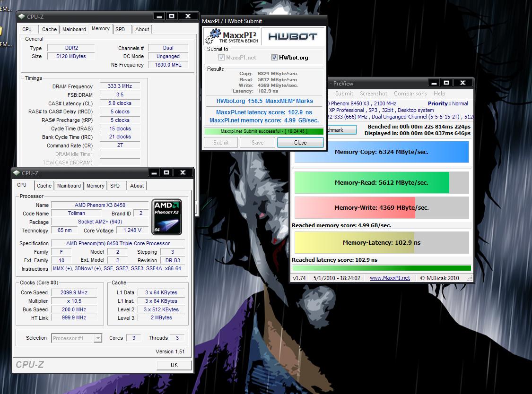Screen dimensions: 532x394
Task: Click the DRAM Frequency 333.3 MHz field
Action: [120, 86]
